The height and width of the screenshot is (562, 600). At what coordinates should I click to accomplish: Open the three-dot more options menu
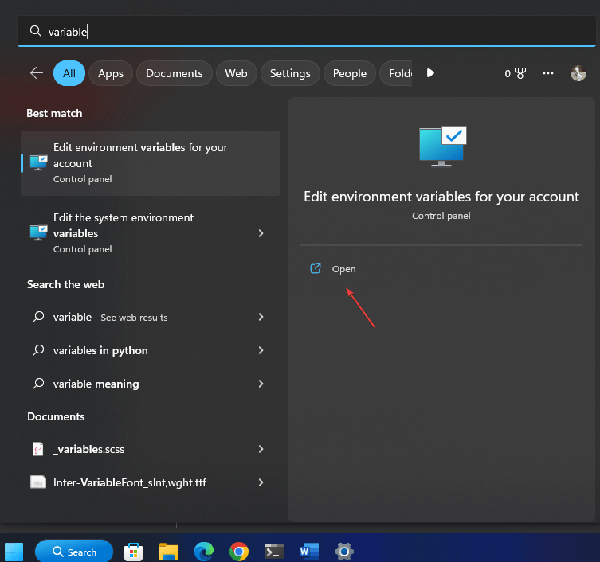548,73
